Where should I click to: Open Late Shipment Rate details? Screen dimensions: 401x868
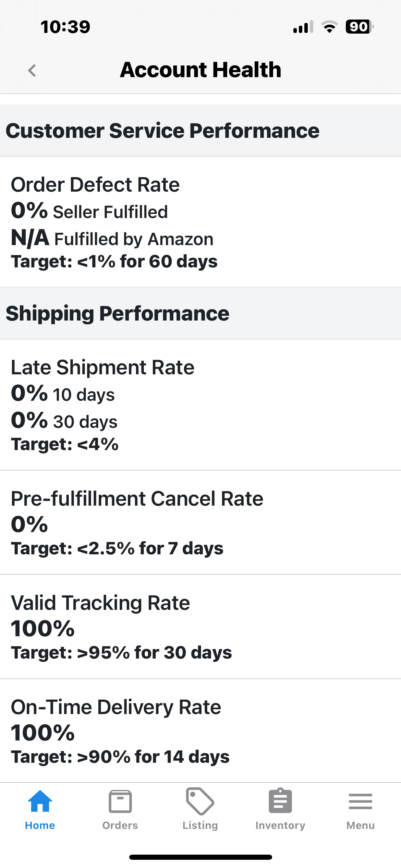[200, 405]
